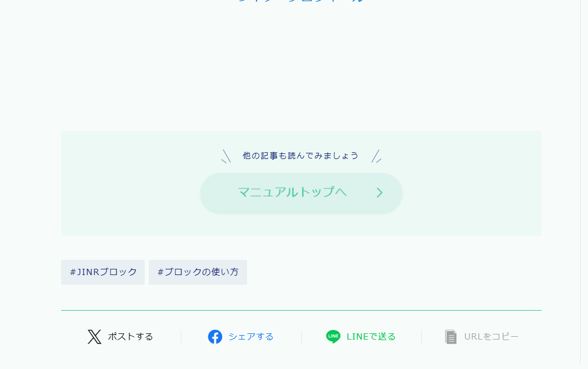Click the arrow on マニュアルトップへ button

(x=379, y=192)
